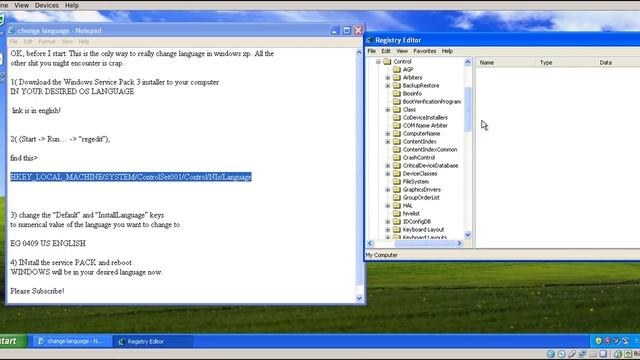Click the GroupOrderList folder icon

click(x=397, y=198)
